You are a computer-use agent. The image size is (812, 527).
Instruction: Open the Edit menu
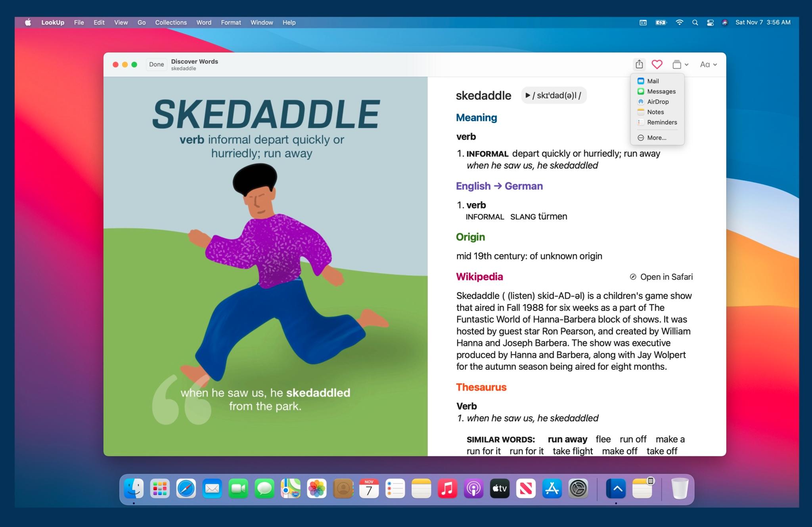pos(99,23)
